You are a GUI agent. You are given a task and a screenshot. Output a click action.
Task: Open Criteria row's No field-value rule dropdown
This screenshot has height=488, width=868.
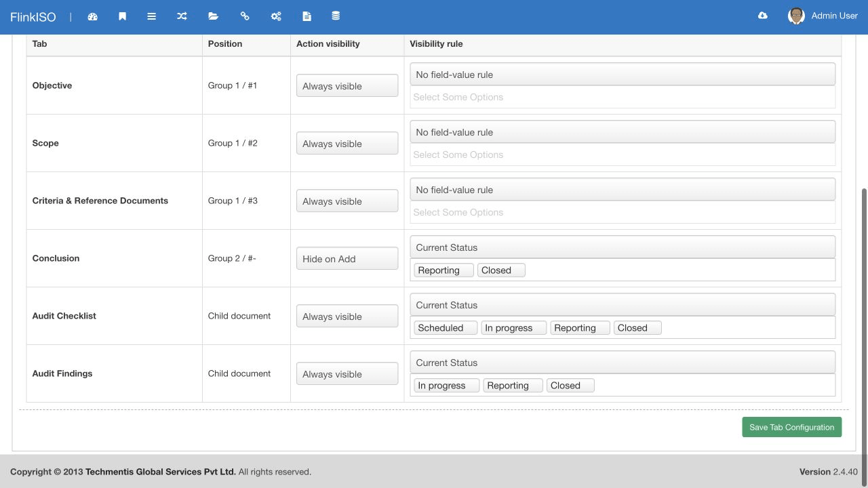pyautogui.click(x=623, y=190)
